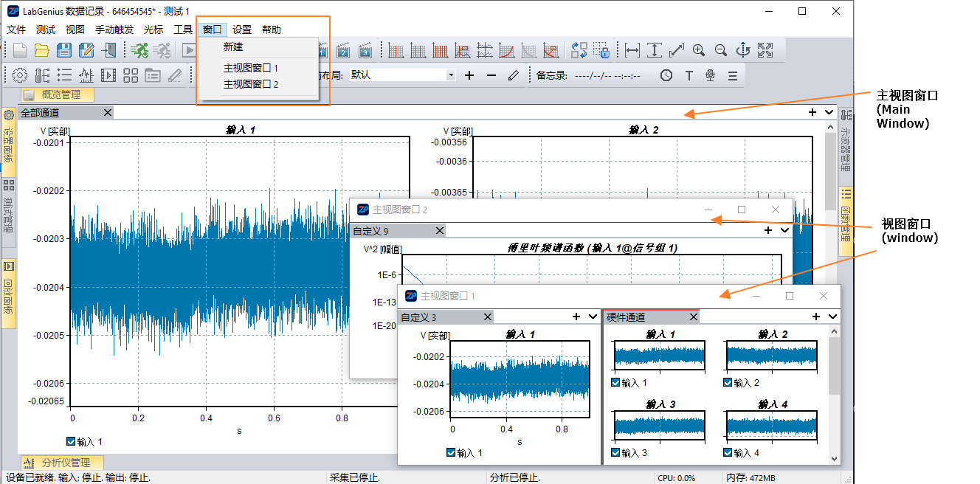Open the layout 默认 dropdown

pos(451,75)
